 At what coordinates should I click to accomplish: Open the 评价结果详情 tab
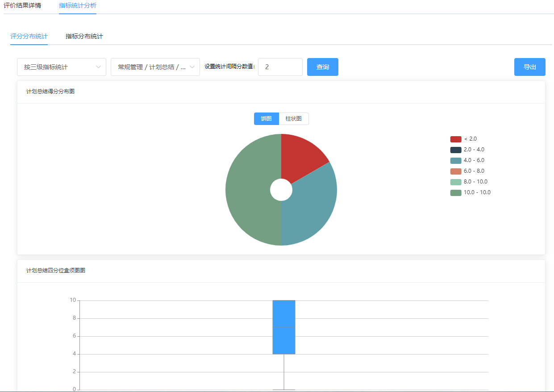click(22, 5)
